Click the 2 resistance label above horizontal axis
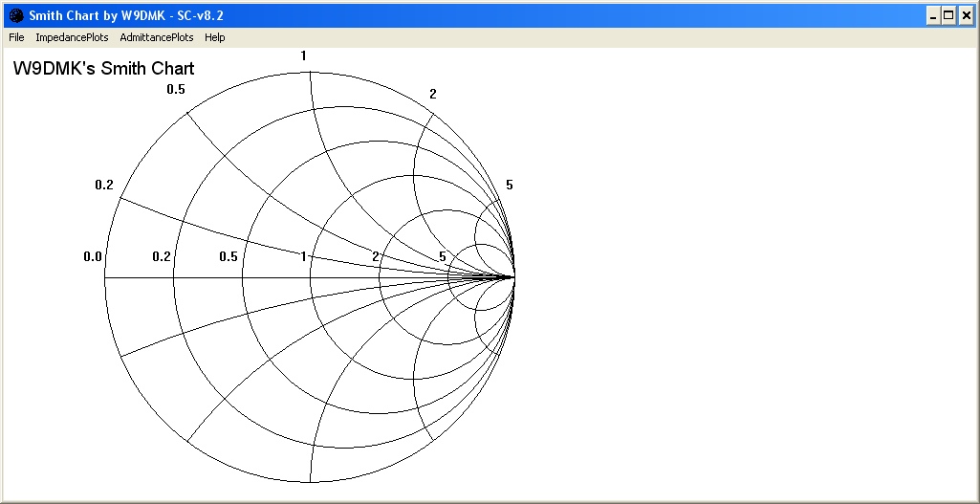 pos(376,256)
